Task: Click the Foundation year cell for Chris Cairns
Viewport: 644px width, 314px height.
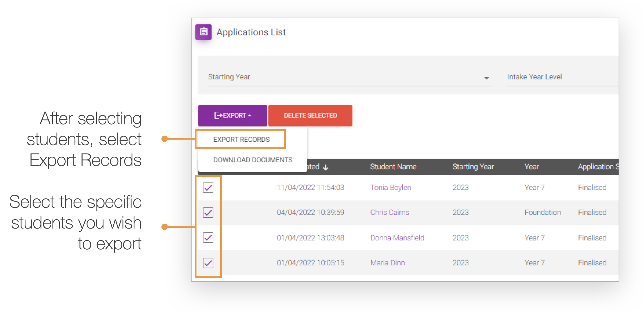Action: coord(543,212)
